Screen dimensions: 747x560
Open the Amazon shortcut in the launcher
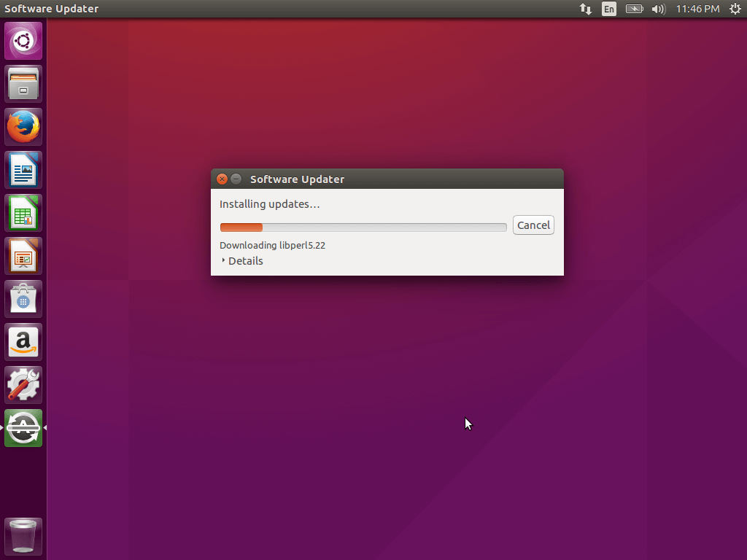(x=23, y=341)
